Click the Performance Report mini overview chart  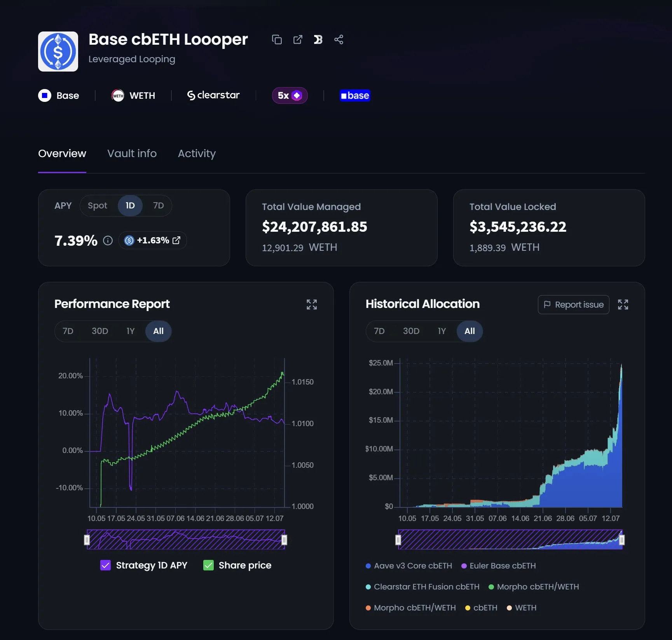186,540
